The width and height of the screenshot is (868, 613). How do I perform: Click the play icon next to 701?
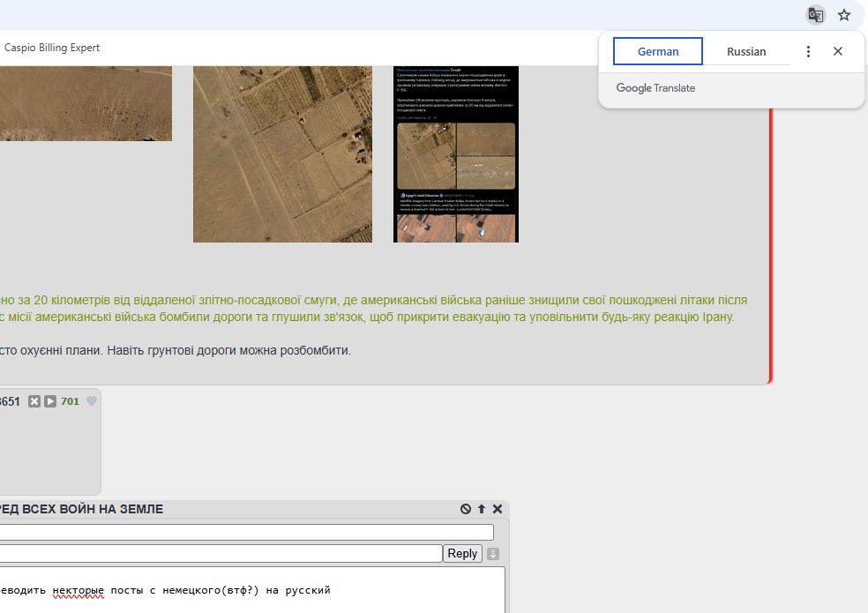pyautogui.click(x=50, y=401)
